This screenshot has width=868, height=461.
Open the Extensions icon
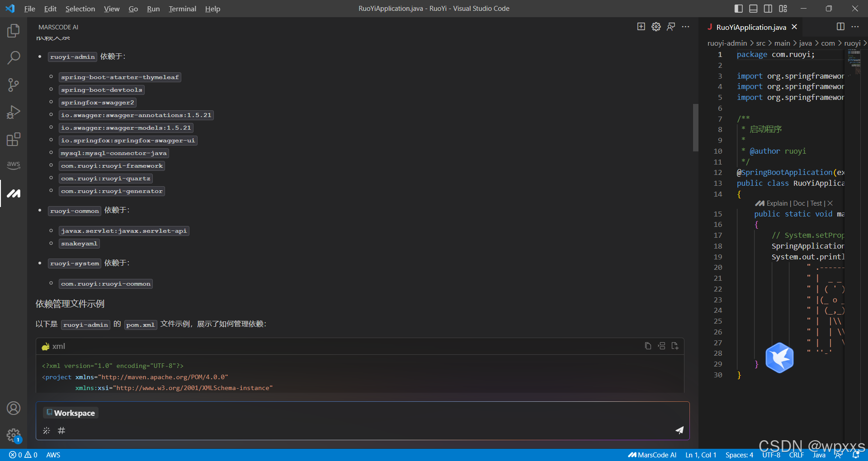click(14, 139)
